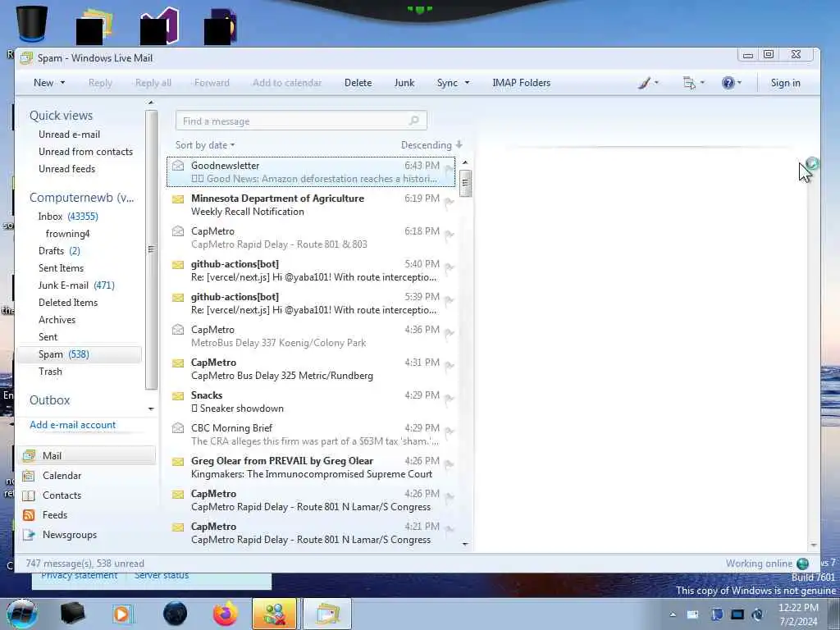Click message list scrollbar thumb

[465, 183]
